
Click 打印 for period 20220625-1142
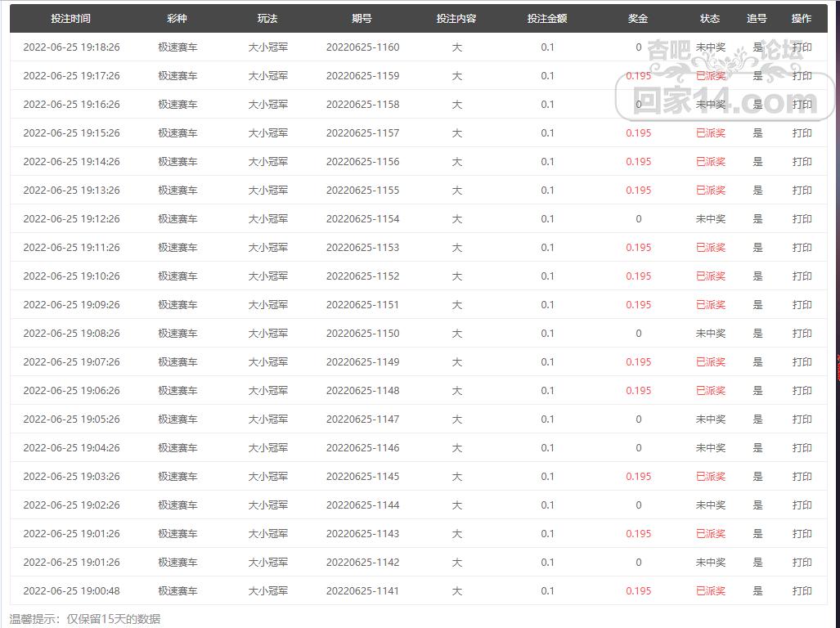pyautogui.click(x=802, y=563)
